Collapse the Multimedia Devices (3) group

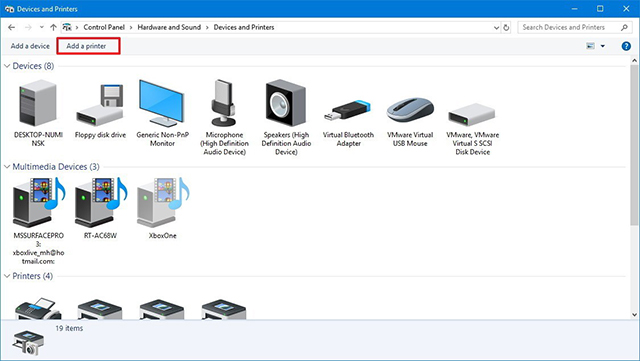pyautogui.click(x=7, y=167)
